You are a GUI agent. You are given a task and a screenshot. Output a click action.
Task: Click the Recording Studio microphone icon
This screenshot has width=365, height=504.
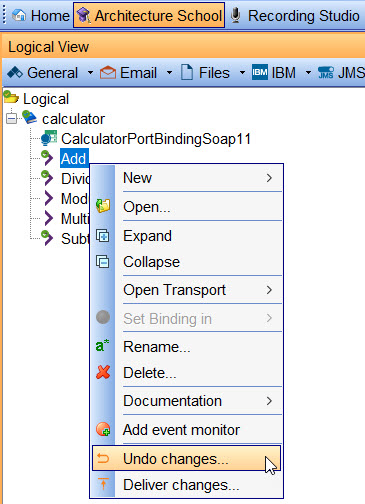point(236,15)
